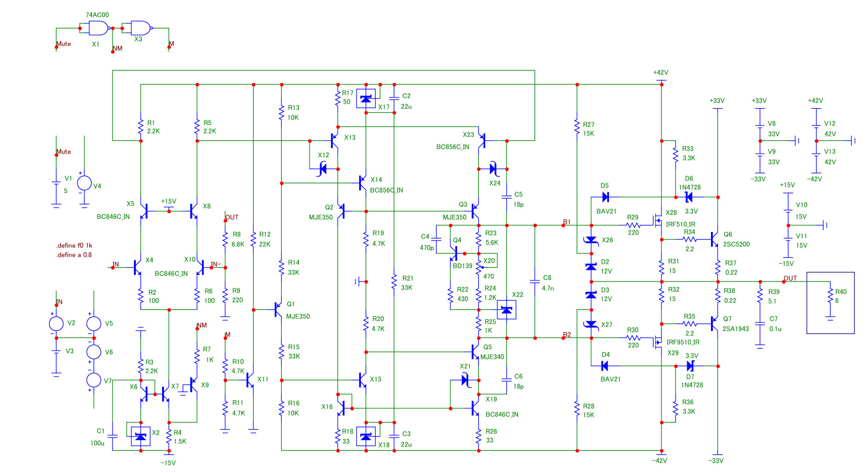Select the R27 15K resistor

577,127
